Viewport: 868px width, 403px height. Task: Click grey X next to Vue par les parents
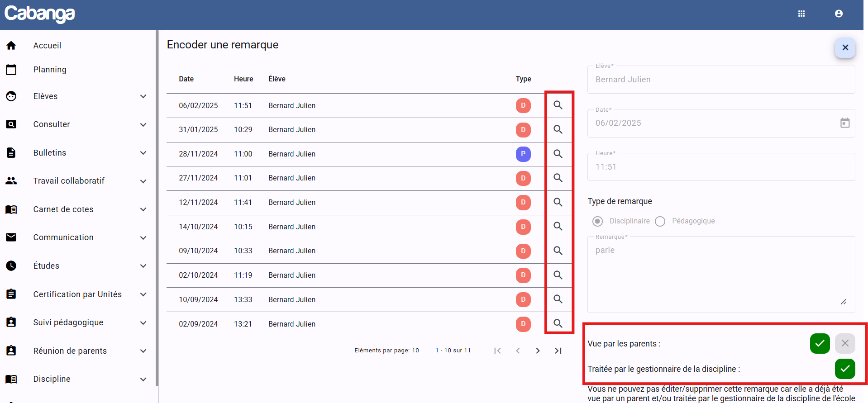[x=844, y=343]
